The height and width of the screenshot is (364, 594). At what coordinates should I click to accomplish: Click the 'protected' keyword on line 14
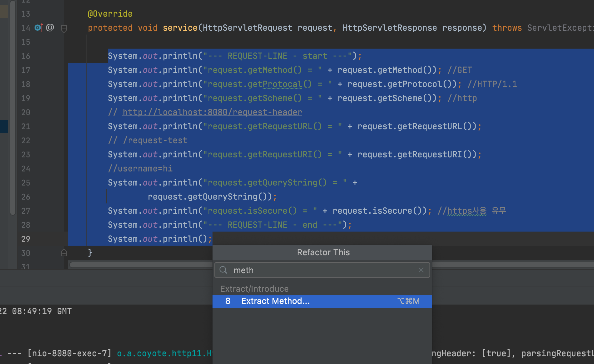[110, 28]
